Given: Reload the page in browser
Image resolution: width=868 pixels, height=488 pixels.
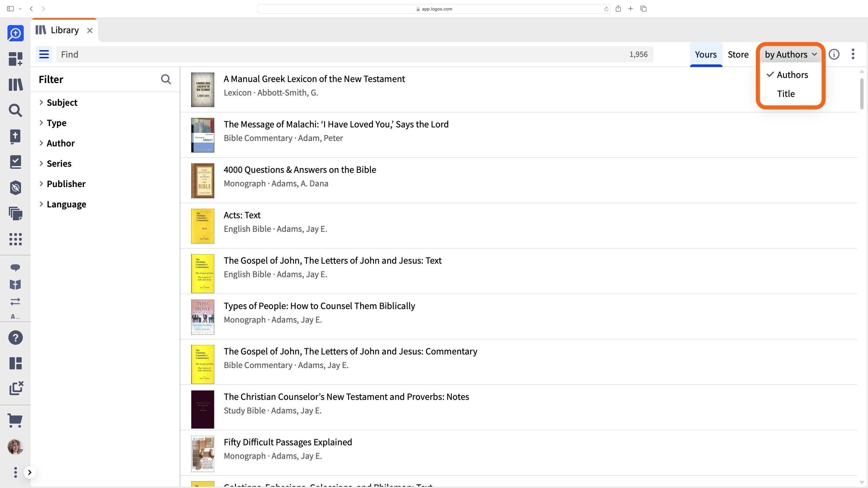Looking at the screenshot, I should pyautogui.click(x=606, y=9).
